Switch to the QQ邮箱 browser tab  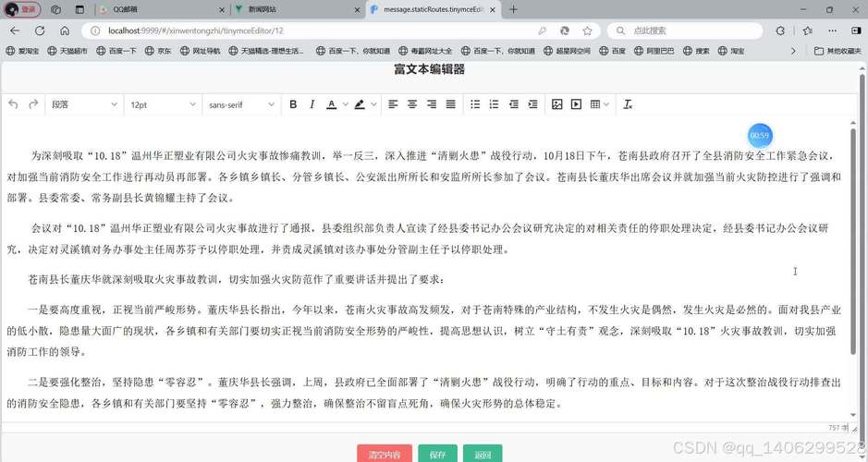tap(161, 10)
